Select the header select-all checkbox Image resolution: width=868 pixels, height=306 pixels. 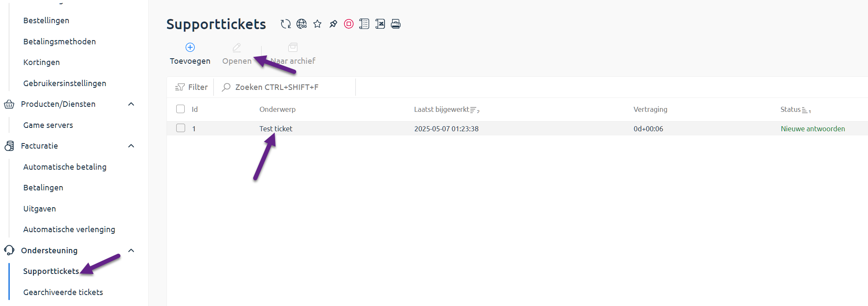[180, 109]
